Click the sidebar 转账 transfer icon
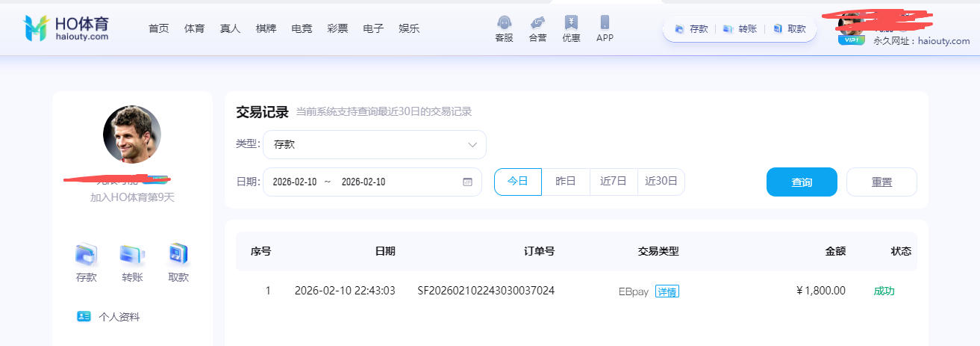980x346 pixels. (x=132, y=256)
